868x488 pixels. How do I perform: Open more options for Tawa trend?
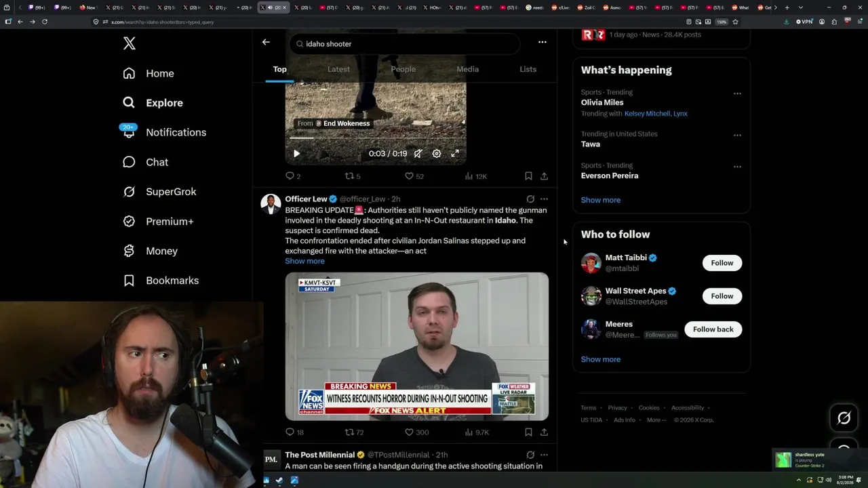coord(737,135)
